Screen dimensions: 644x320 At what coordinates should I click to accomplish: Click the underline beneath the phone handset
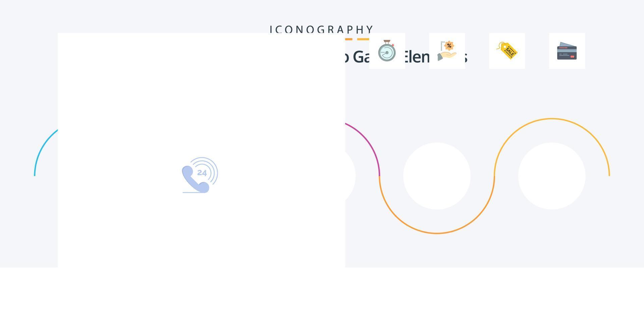(x=195, y=192)
